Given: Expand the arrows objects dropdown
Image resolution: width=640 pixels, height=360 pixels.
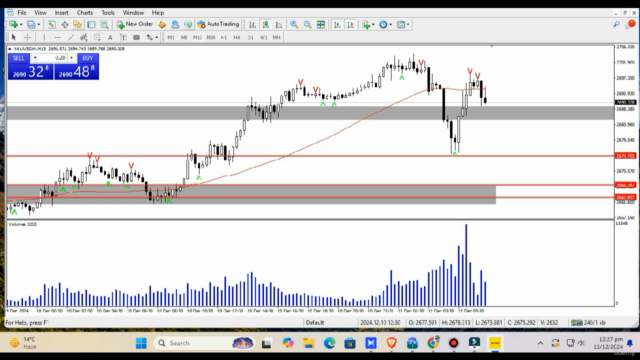Looking at the screenshot, I should (x=157, y=38).
